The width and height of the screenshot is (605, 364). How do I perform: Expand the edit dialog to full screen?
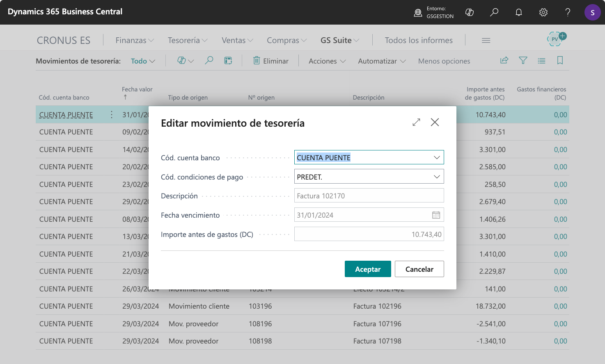pos(416,122)
